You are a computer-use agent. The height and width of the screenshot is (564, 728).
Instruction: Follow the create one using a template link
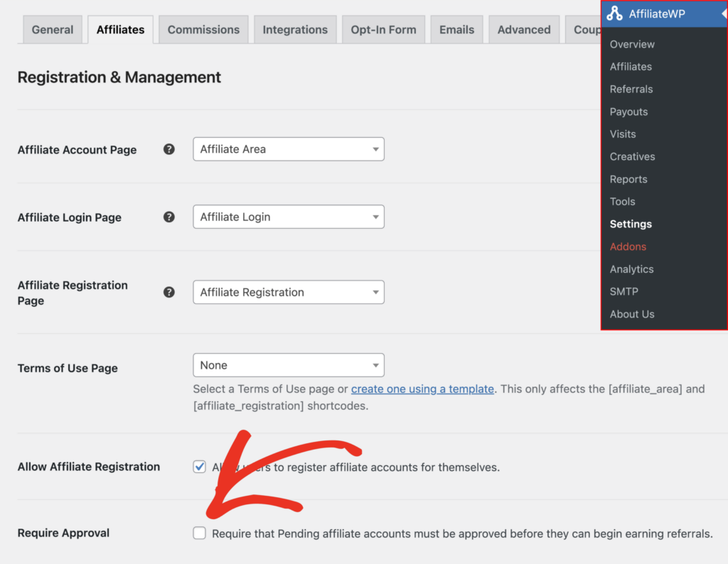coord(422,389)
